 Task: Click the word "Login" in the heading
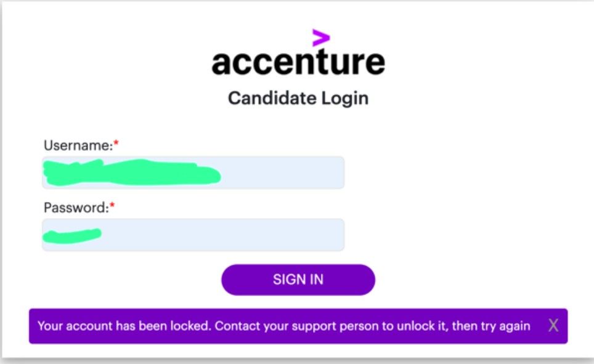point(345,98)
